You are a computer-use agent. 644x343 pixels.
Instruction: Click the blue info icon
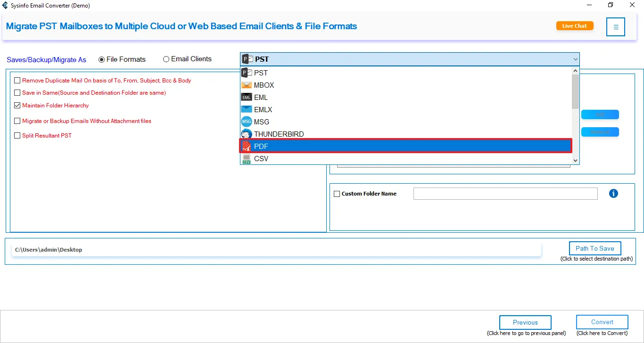coord(613,193)
